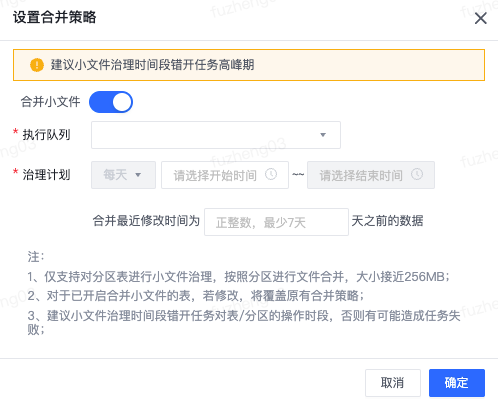Focus the 正整数，最少7天 input field
Viewport: 498px width, 403px height.
click(276, 222)
